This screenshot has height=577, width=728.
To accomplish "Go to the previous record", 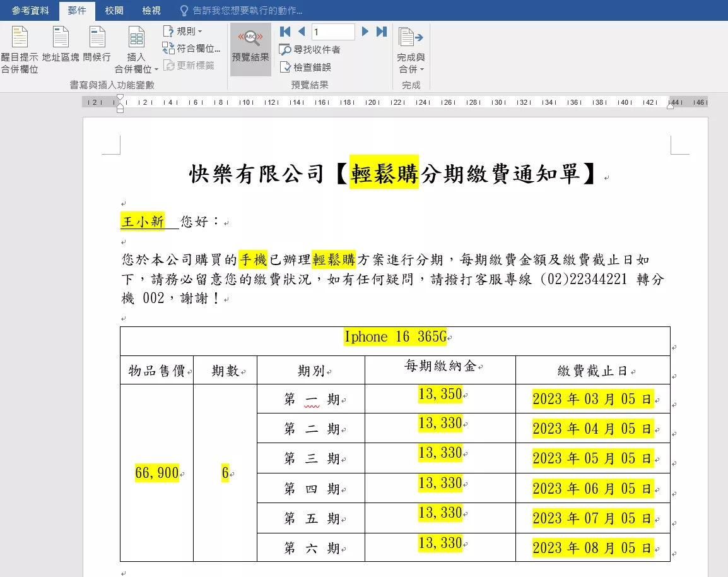I will (302, 32).
